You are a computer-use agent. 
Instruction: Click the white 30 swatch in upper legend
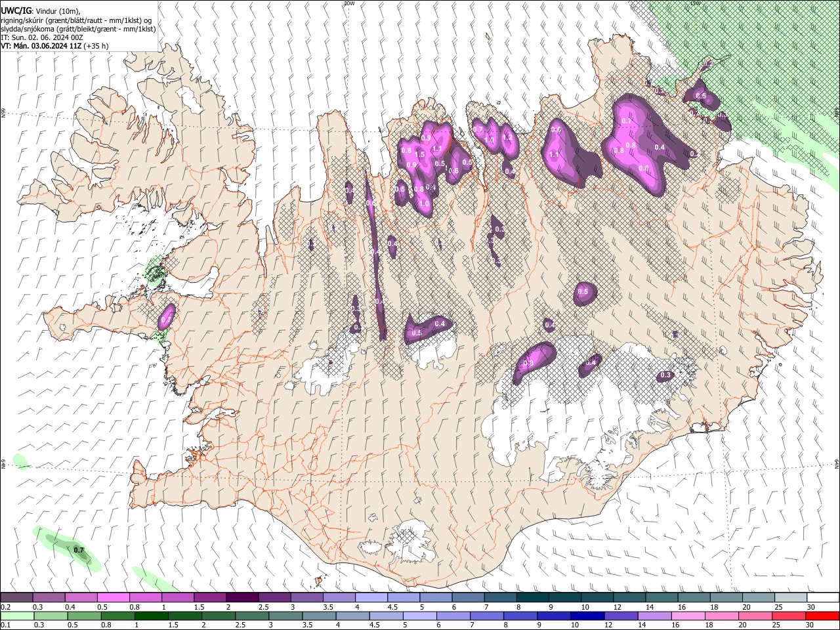click(x=824, y=598)
